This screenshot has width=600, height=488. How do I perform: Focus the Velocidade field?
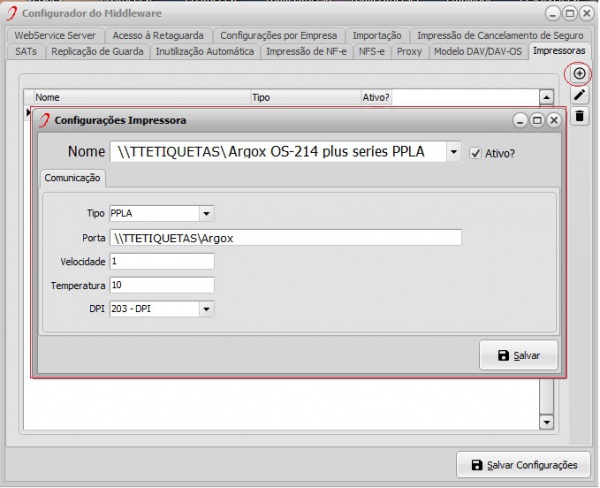[162, 261]
